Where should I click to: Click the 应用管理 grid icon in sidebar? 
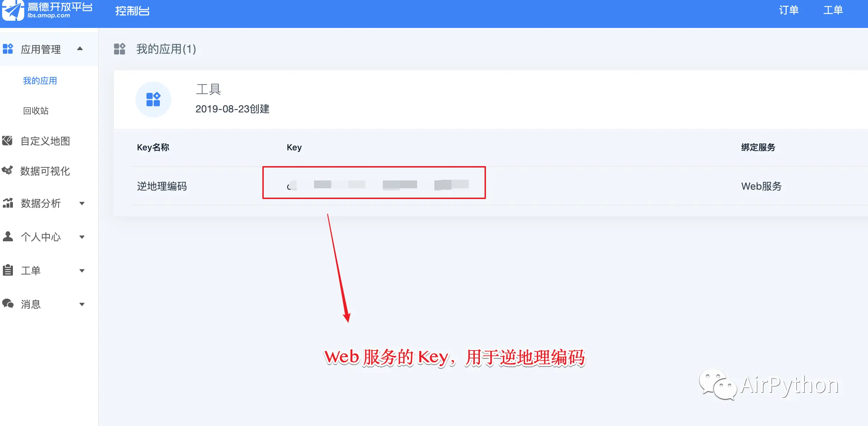click(x=8, y=49)
